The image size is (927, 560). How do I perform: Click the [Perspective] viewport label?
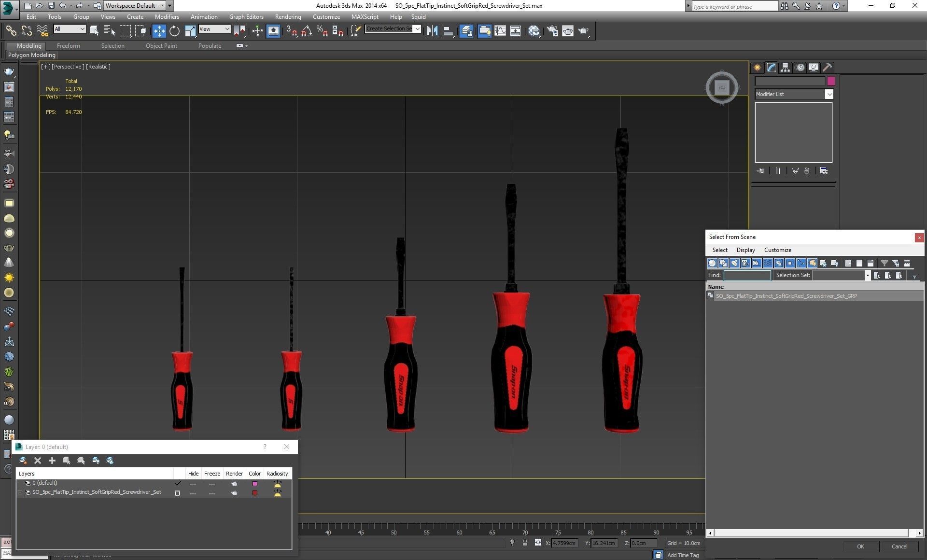[68, 67]
